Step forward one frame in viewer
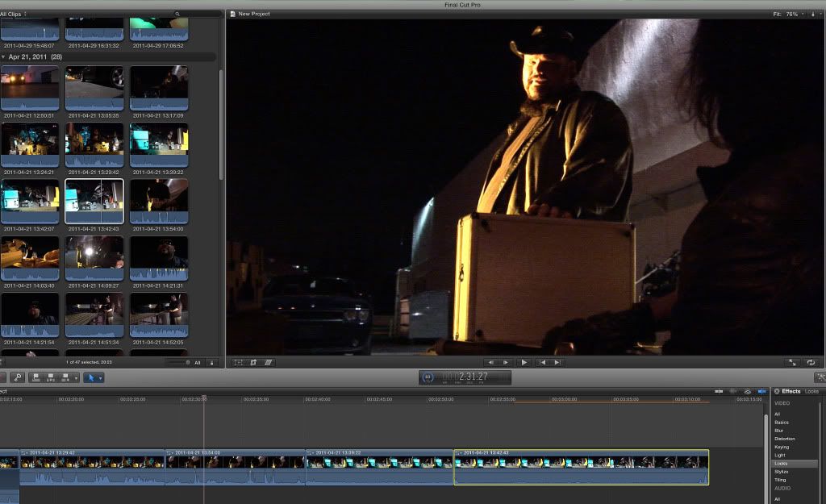Screen dimensions: 826x504 point(506,362)
